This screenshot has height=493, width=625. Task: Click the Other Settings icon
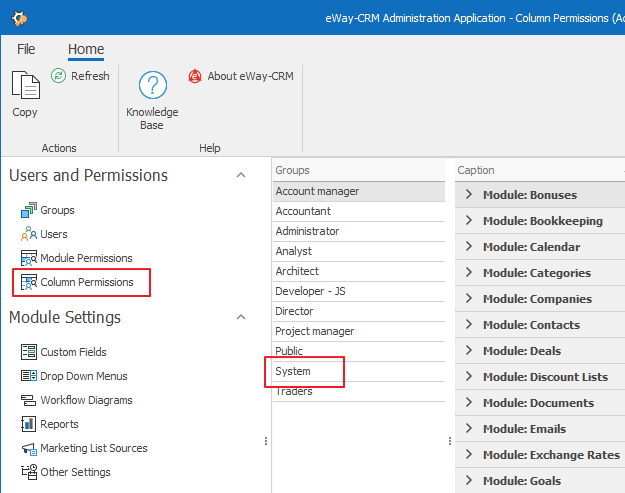[29, 472]
